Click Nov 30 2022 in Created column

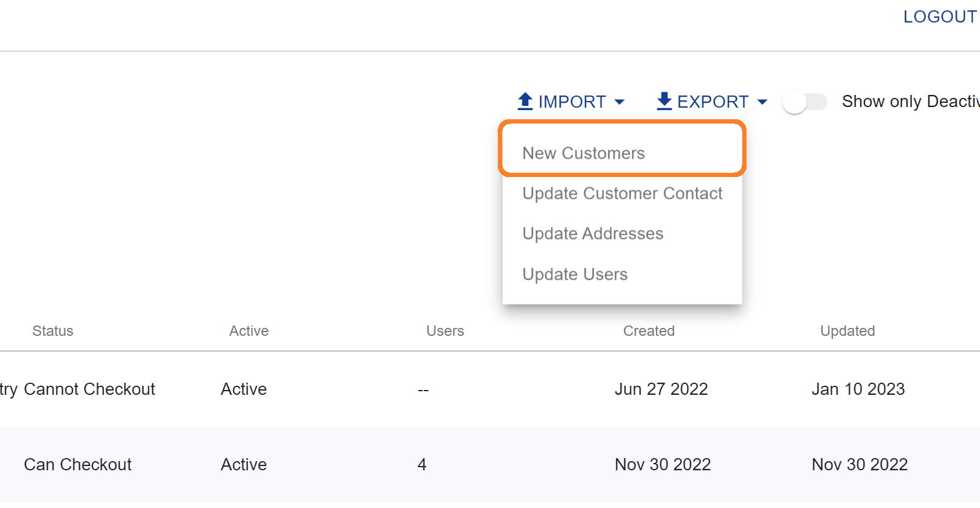point(663,465)
